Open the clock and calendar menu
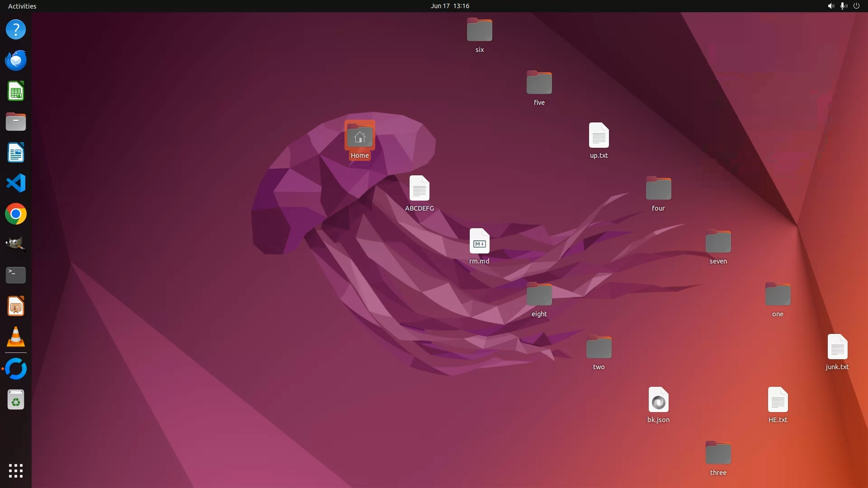 pos(449,6)
